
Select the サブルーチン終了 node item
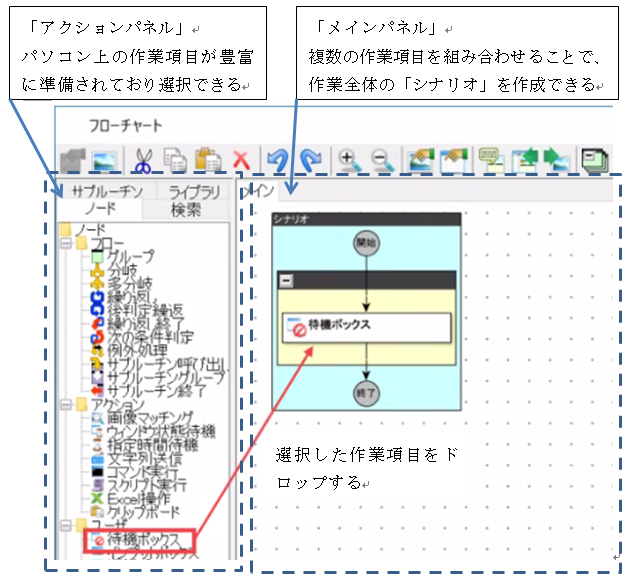click(x=149, y=391)
